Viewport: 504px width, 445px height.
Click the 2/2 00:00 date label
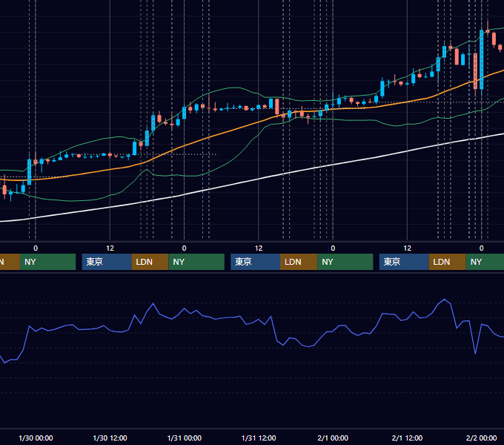click(x=482, y=438)
